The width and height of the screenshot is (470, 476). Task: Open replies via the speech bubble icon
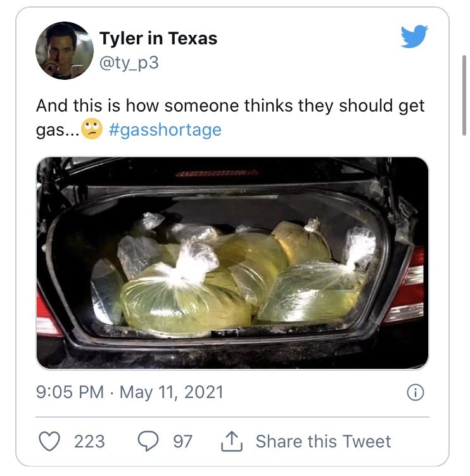[x=148, y=441]
